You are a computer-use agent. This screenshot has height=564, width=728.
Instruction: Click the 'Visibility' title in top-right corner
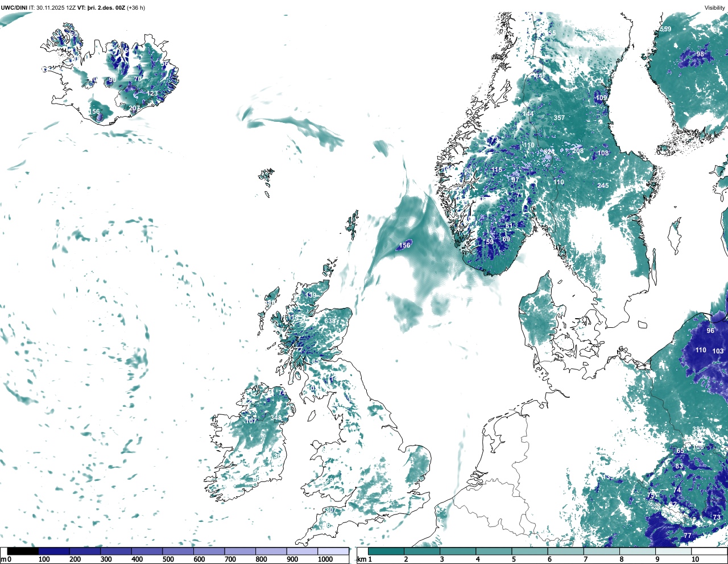[x=715, y=8]
